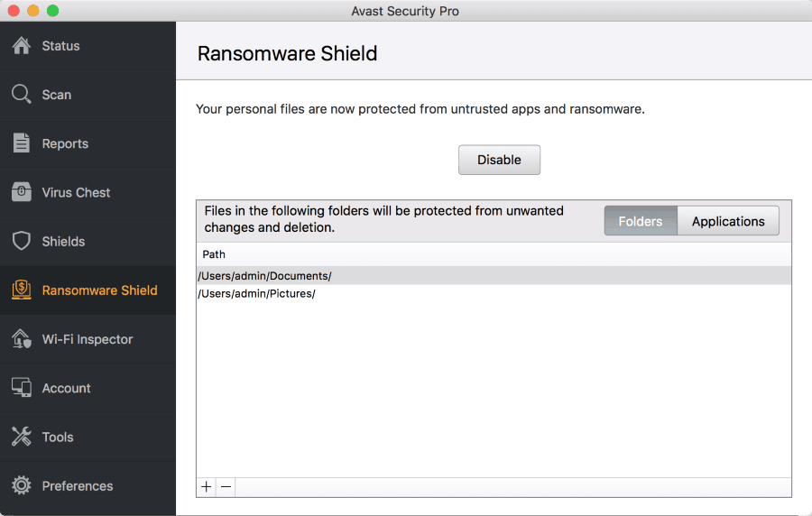Select the /Users/admin/Pictures/ row
812x516 pixels.
(494, 293)
